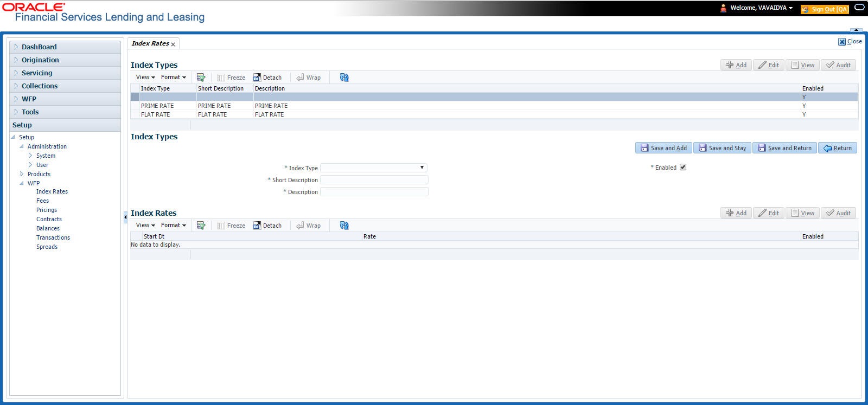
Task: Add a new Index Rate
Action: pyautogui.click(x=736, y=213)
